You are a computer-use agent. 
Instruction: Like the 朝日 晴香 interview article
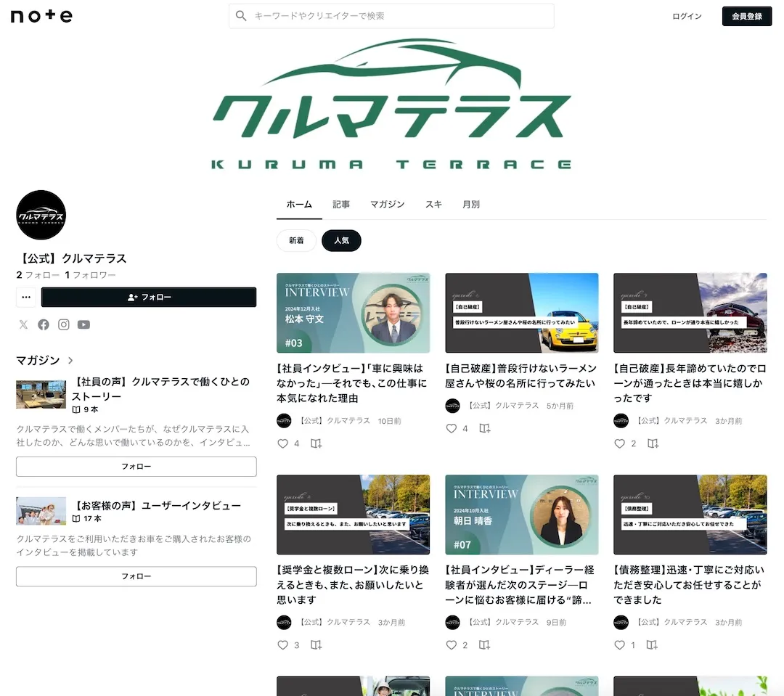pyautogui.click(x=452, y=645)
